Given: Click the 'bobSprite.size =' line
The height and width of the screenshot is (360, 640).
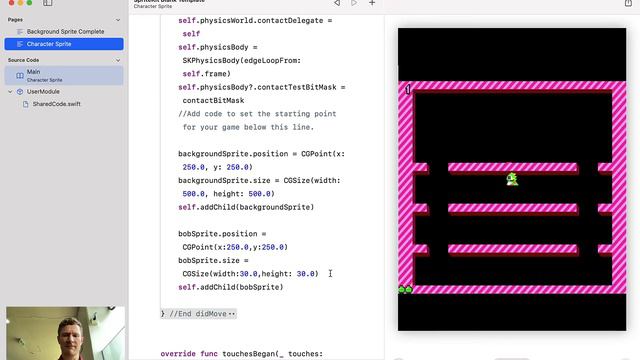Looking at the screenshot, I should pos(213,260).
